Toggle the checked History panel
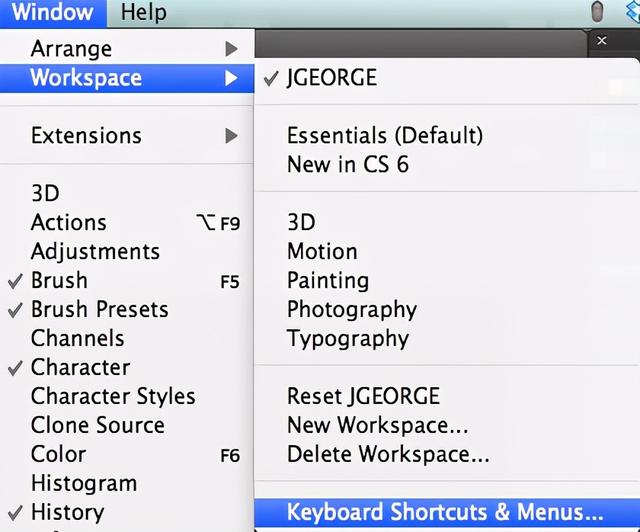 [67, 512]
